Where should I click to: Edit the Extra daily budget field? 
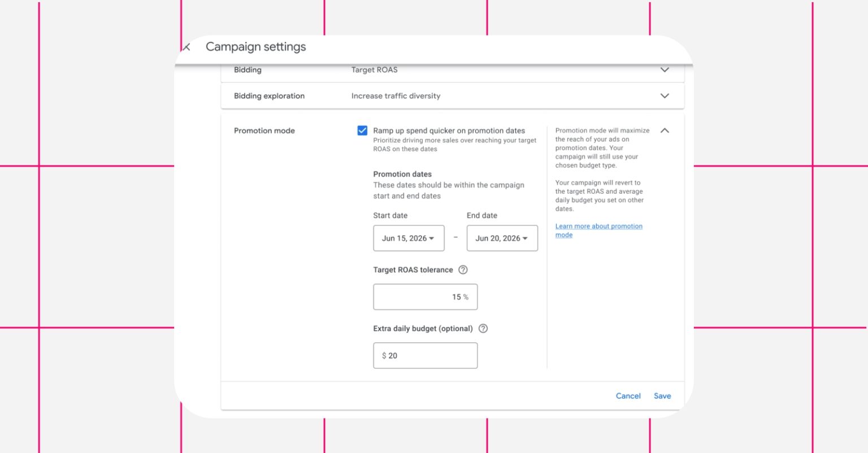(x=425, y=356)
